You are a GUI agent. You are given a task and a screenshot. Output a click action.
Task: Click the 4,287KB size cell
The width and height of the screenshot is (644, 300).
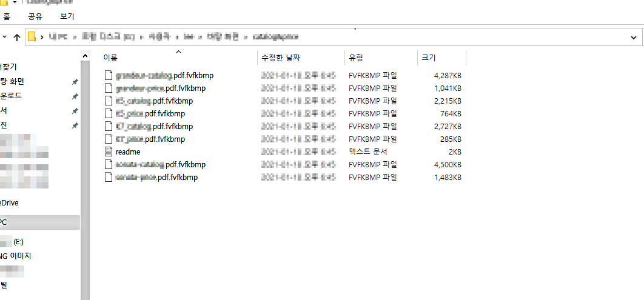pyautogui.click(x=448, y=76)
